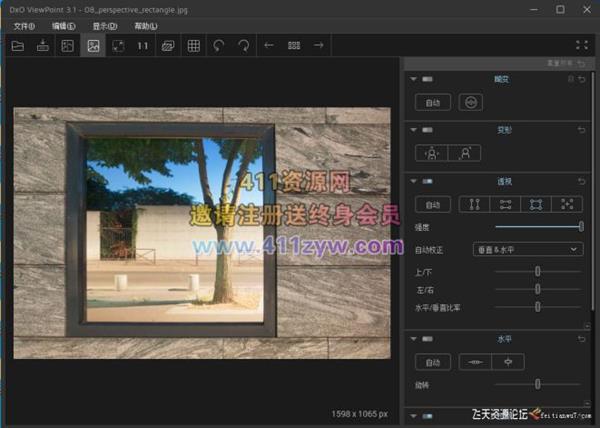Open the 自动校正 dropdown (垂直 & 水平)

540,249
